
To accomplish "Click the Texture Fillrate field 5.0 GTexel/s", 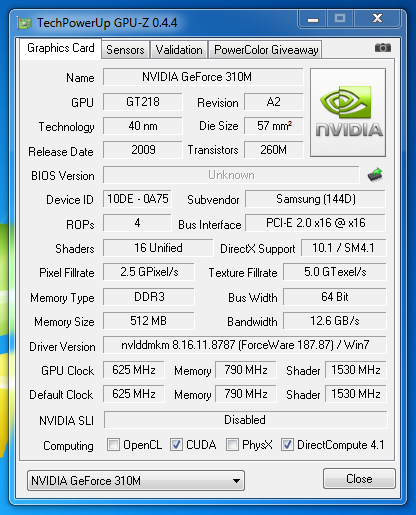I will (335, 272).
